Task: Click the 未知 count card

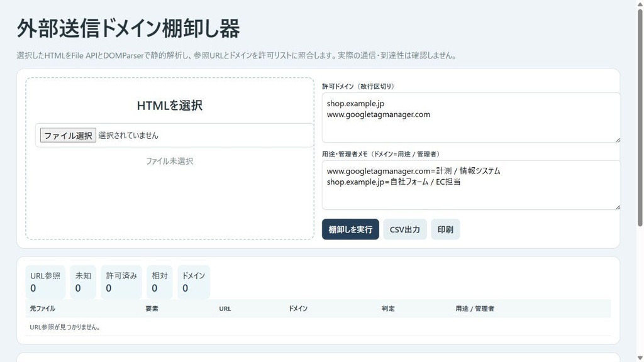Action: point(83,282)
